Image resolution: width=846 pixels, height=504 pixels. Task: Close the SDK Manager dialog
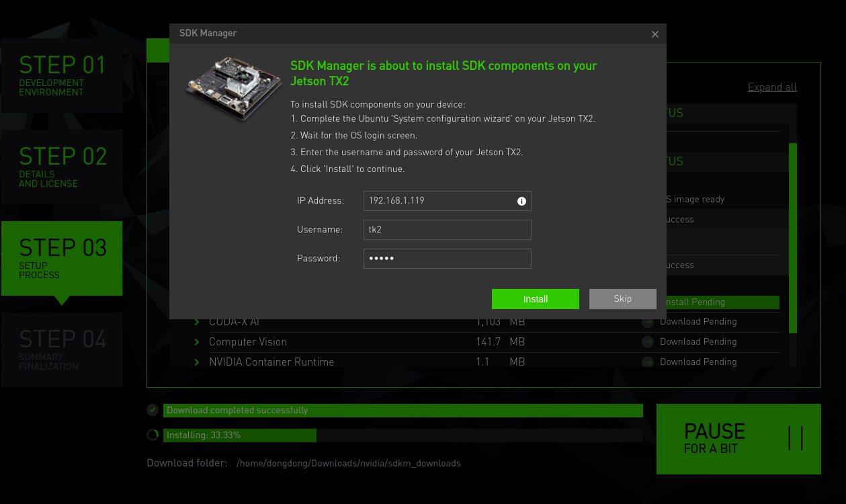(655, 34)
